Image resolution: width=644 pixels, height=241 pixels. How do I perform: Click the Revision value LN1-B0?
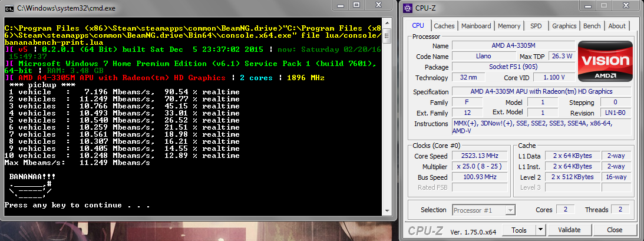pos(616,113)
